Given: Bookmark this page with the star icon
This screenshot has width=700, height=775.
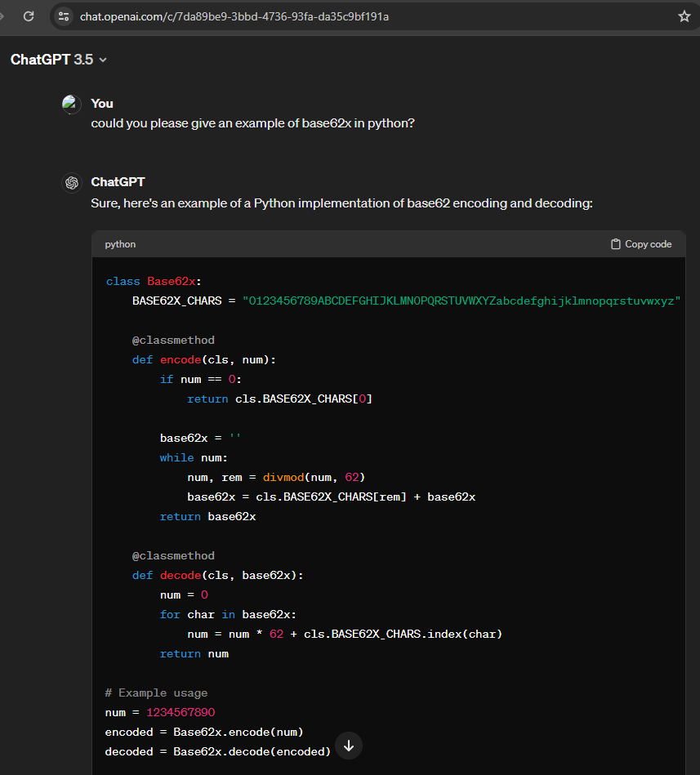Looking at the screenshot, I should tap(684, 16).
